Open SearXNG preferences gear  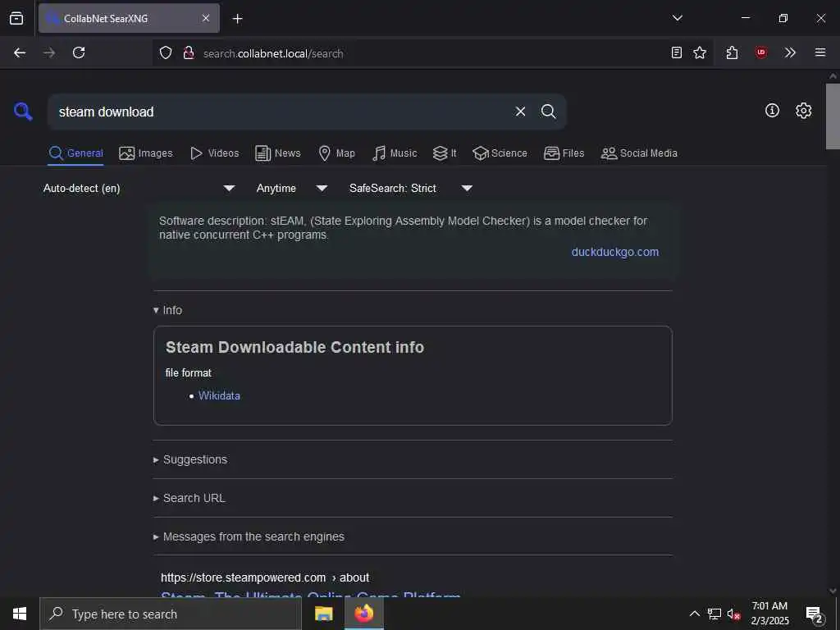[804, 111]
